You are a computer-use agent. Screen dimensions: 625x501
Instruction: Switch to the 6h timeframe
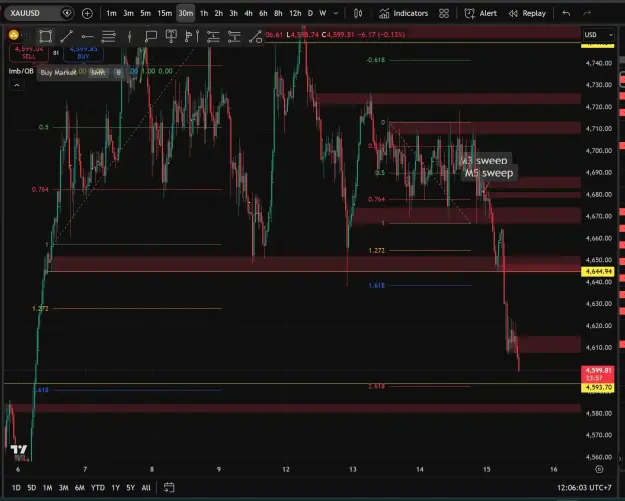(x=263, y=13)
